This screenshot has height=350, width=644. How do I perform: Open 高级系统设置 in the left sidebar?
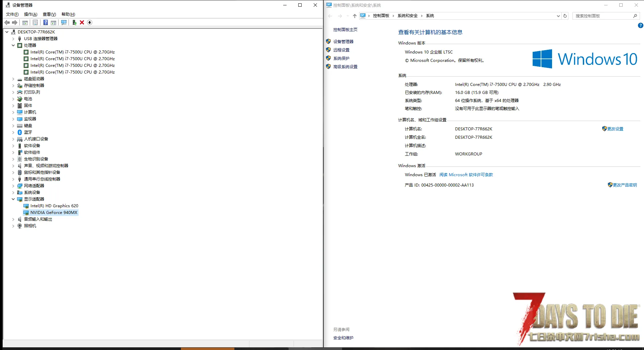(x=345, y=67)
